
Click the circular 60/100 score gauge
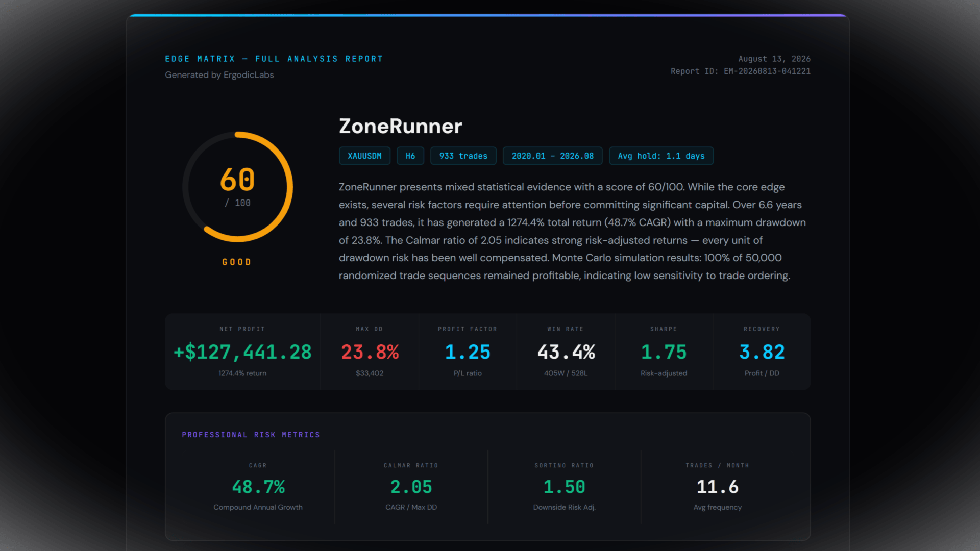[x=238, y=187]
